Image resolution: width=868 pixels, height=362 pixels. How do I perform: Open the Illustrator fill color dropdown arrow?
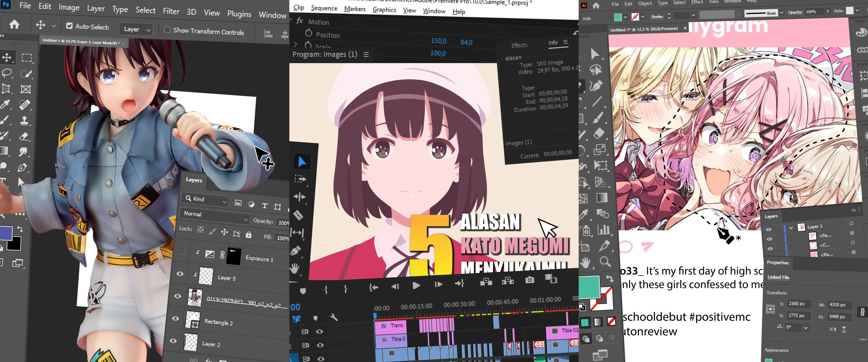point(625,17)
